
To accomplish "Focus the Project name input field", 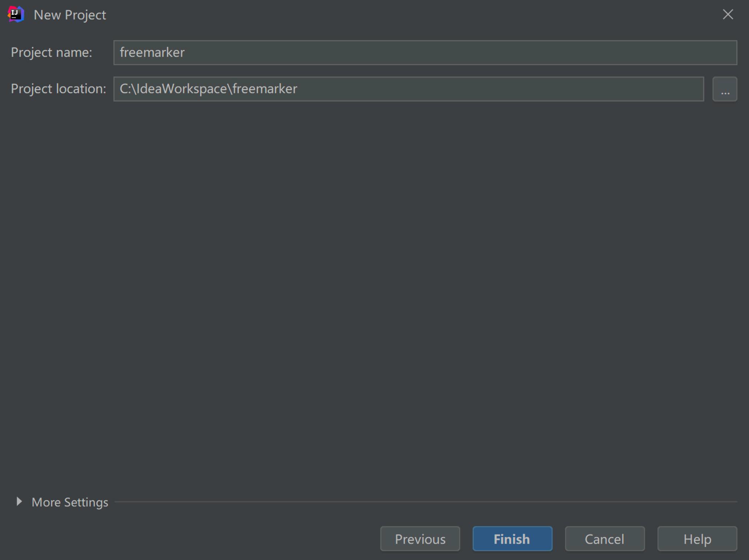I will click(425, 53).
